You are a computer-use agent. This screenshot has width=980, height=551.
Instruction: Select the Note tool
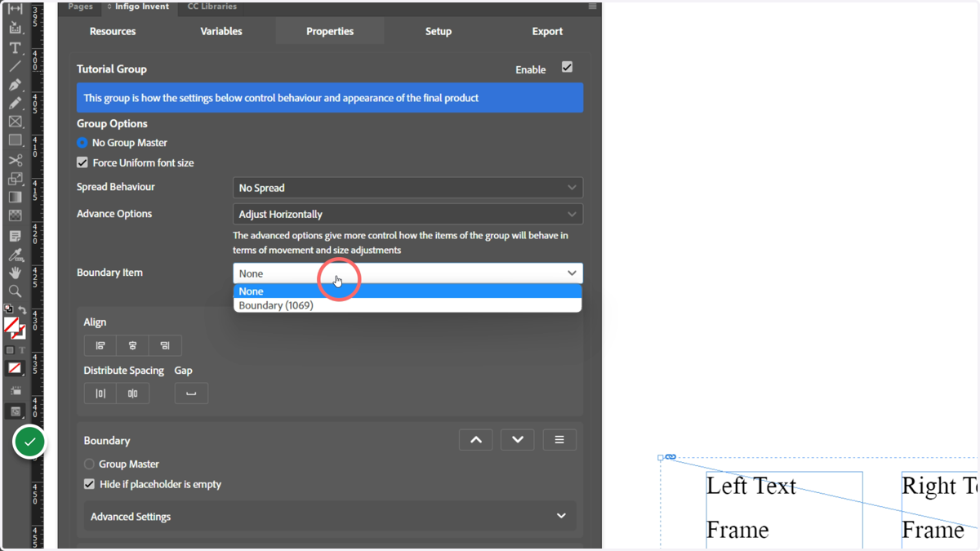click(x=15, y=236)
